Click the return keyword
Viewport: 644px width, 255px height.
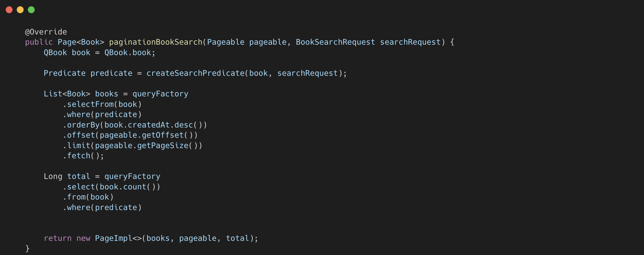58,238
